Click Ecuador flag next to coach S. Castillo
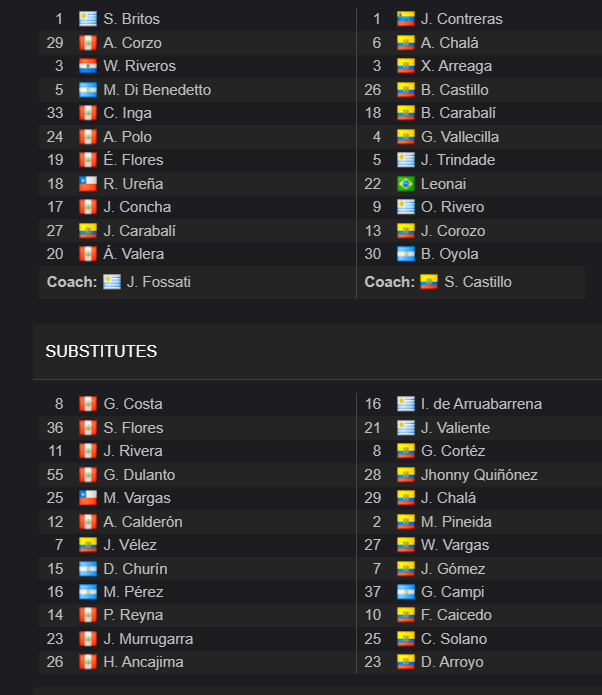The image size is (602, 695). [429, 282]
